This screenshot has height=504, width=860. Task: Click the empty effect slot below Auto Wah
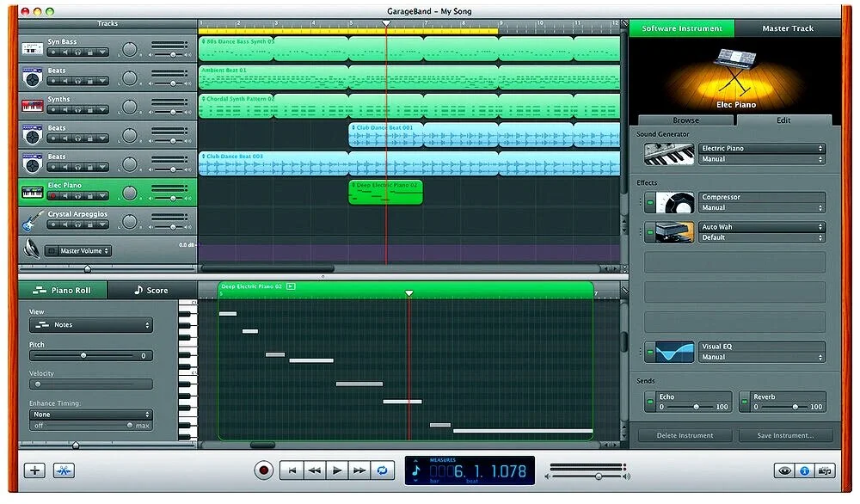pos(735,262)
